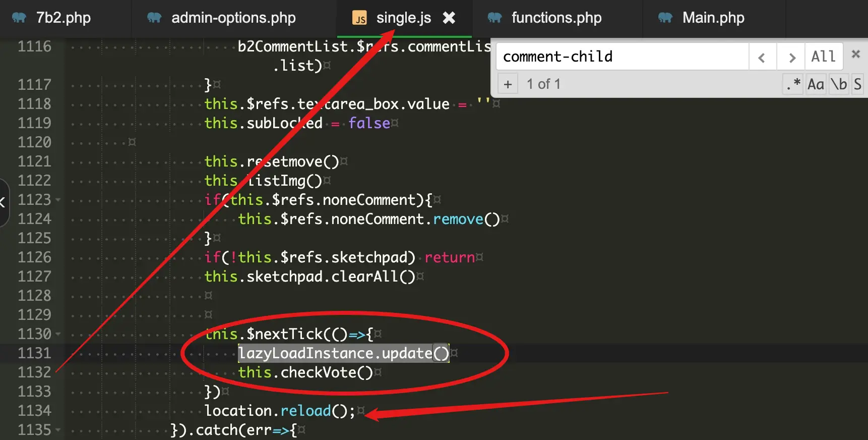868x440 pixels.
Task: Click the left sidebar expand arrow
Action: 3,203
